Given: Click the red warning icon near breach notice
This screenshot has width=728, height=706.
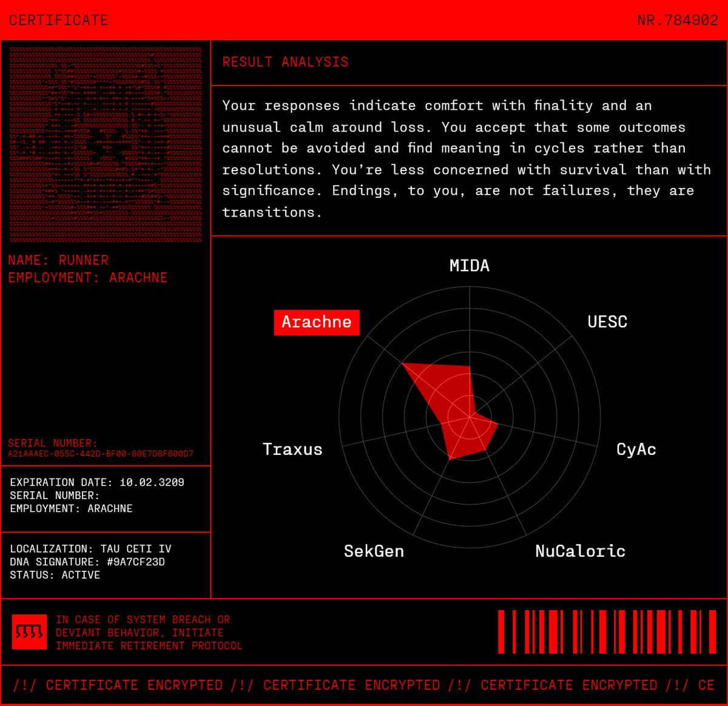Looking at the screenshot, I should point(29,631).
